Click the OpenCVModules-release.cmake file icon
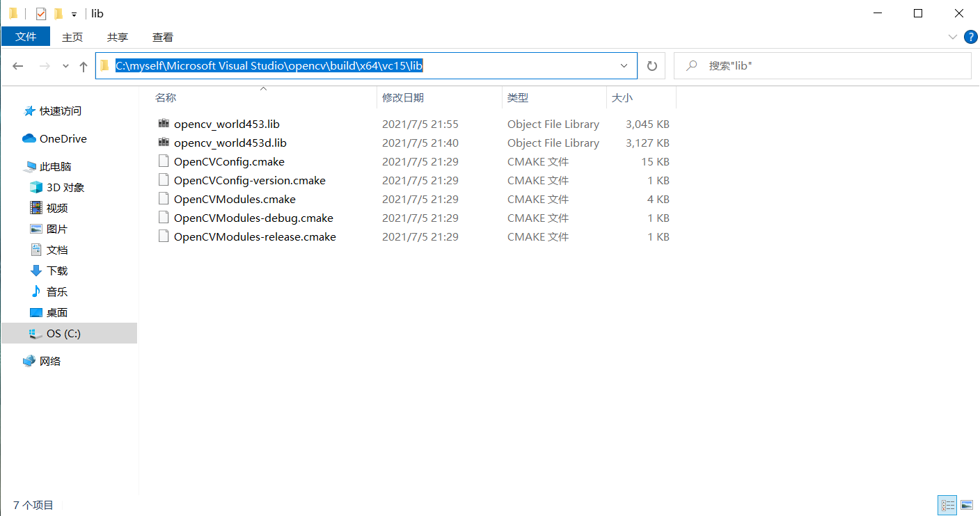 click(164, 236)
